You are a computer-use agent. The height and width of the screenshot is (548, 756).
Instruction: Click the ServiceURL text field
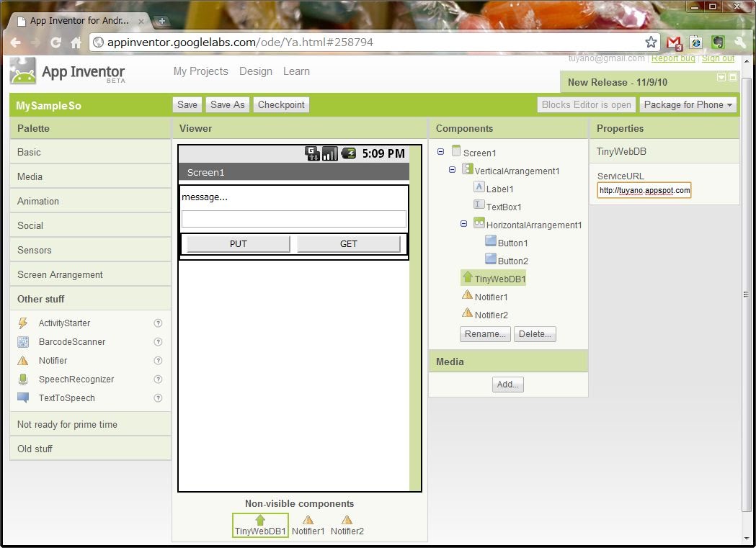(644, 190)
